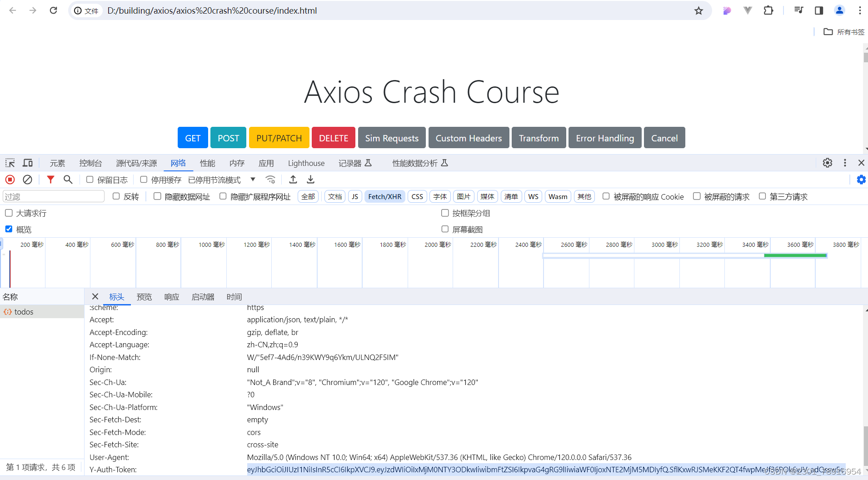
Task: Click the POST button
Action: pos(228,138)
